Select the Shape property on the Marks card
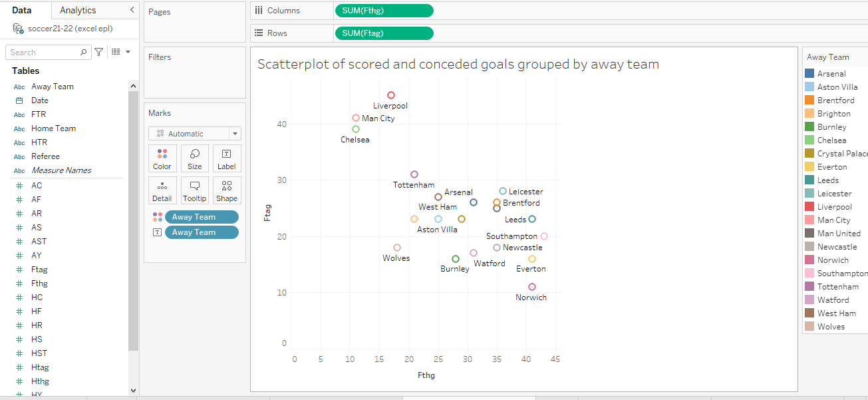 227,190
